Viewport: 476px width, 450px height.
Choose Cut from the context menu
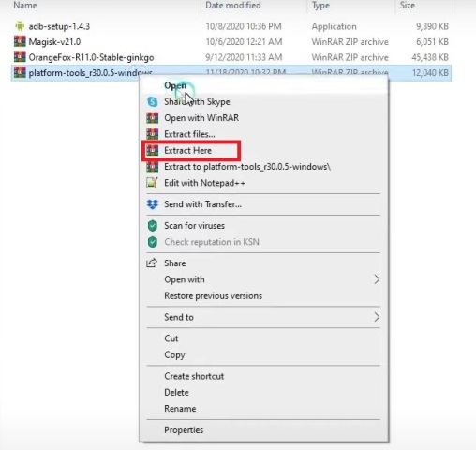coord(263,338)
